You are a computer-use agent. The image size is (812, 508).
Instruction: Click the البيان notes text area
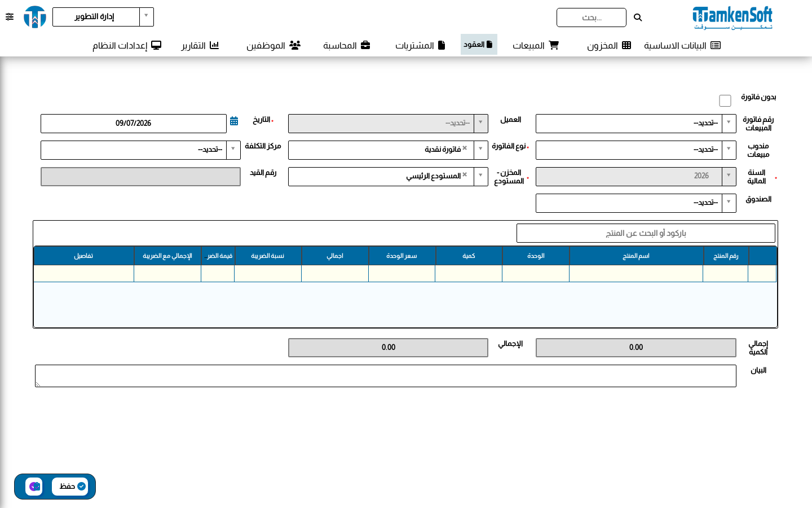(386, 376)
